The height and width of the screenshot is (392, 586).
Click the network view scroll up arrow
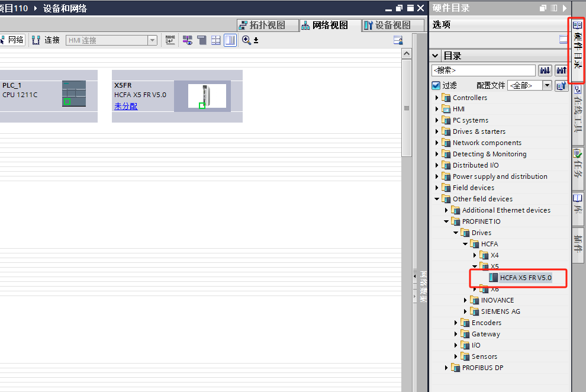click(x=407, y=53)
